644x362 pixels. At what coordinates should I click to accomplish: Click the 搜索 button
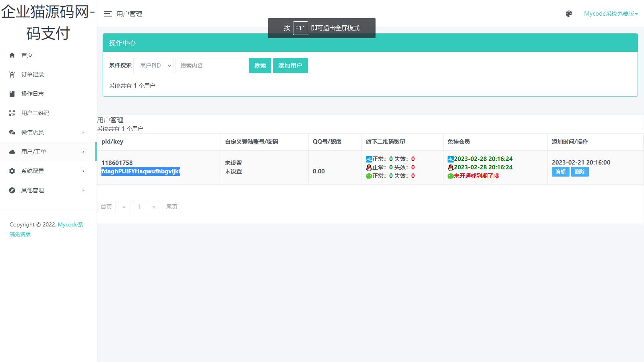pyautogui.click(x=260, y=66)
